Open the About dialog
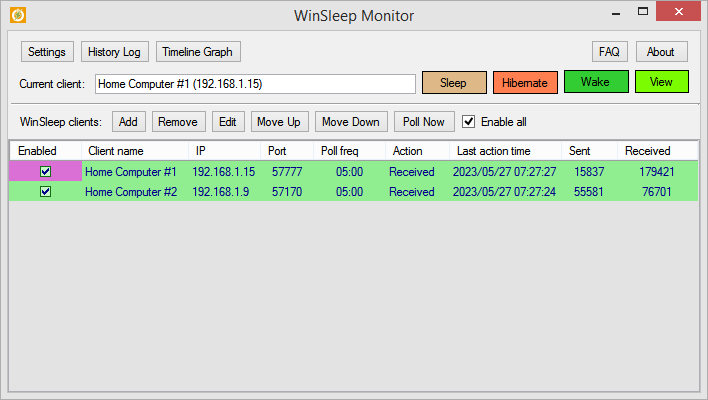The height and width of the screenshot is (400, 708). click(661, 52)
